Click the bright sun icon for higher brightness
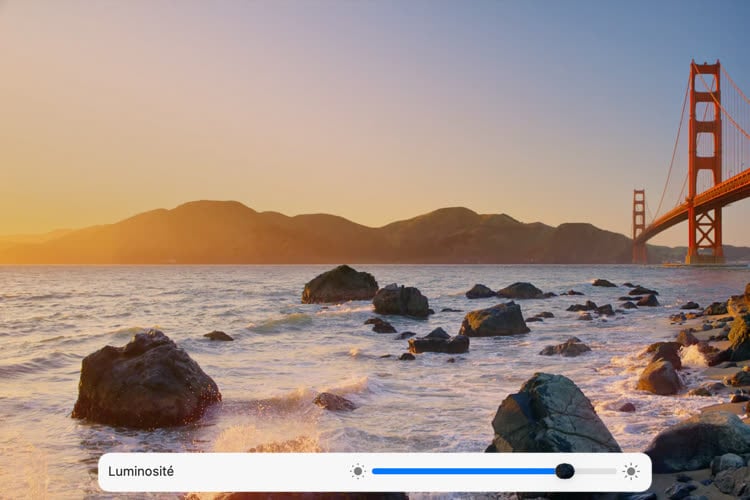 [x=630, y=471]
